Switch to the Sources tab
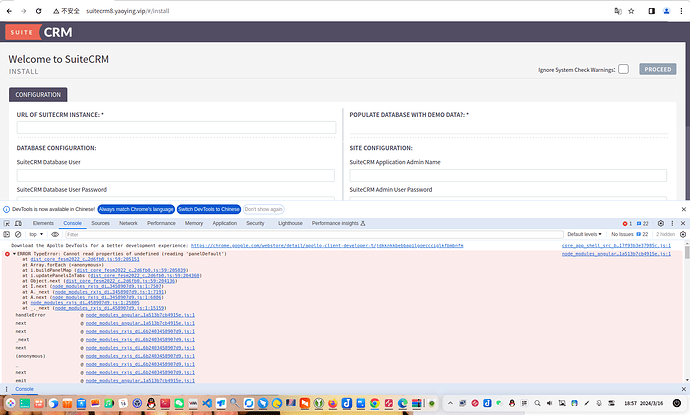 click(100, 224)
